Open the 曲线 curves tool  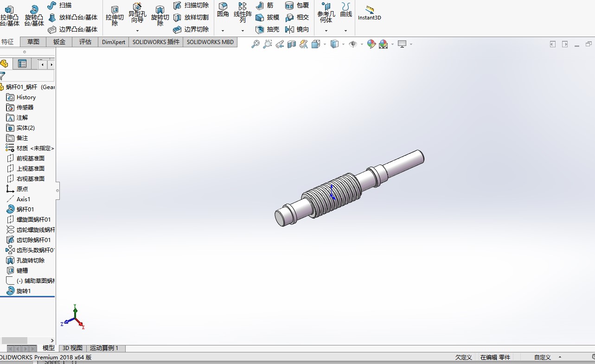point(346,10)
